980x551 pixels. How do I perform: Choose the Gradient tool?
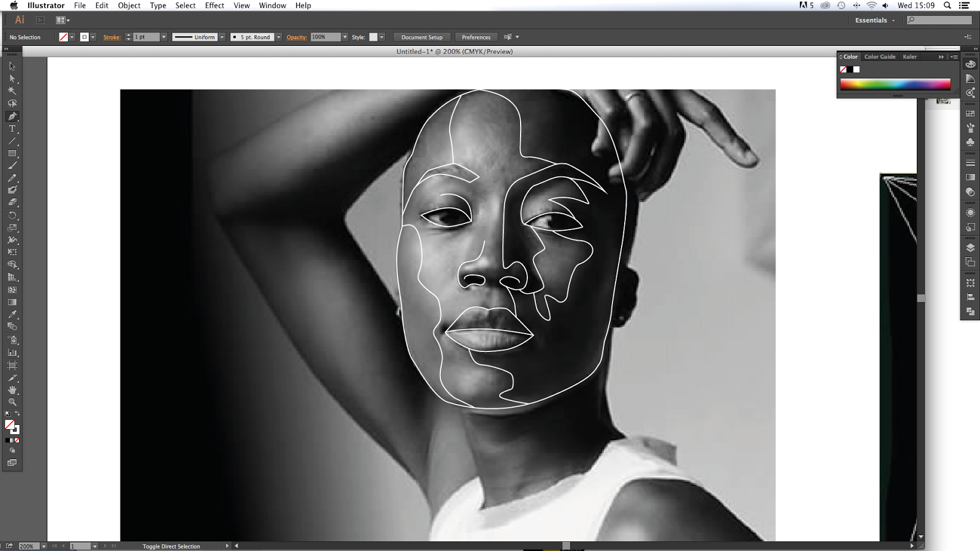(x=12, y=302)
